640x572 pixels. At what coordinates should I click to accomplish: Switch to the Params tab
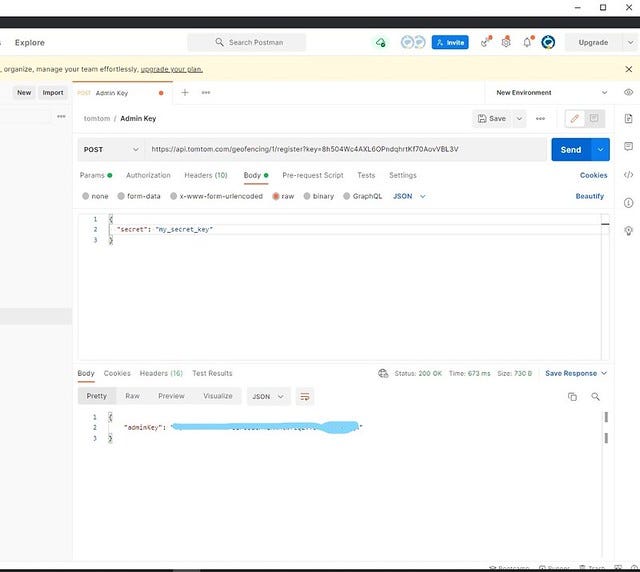click(96, 175)
